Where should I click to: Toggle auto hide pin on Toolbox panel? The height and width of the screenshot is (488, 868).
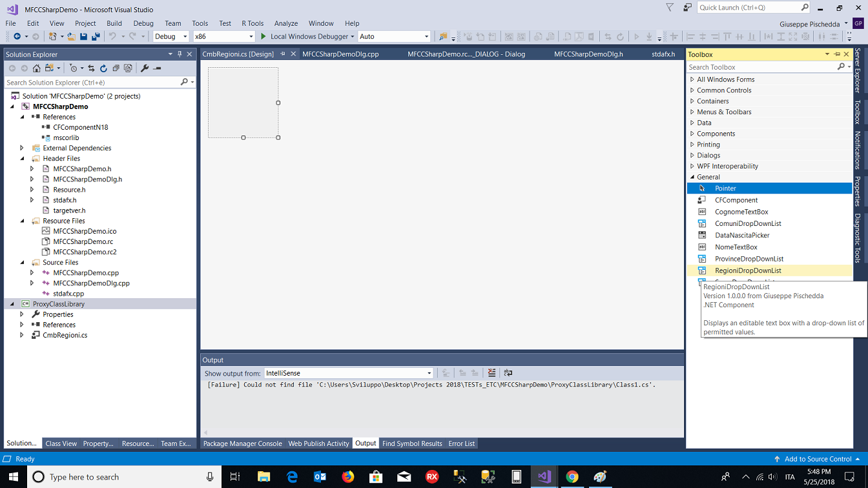837,54
